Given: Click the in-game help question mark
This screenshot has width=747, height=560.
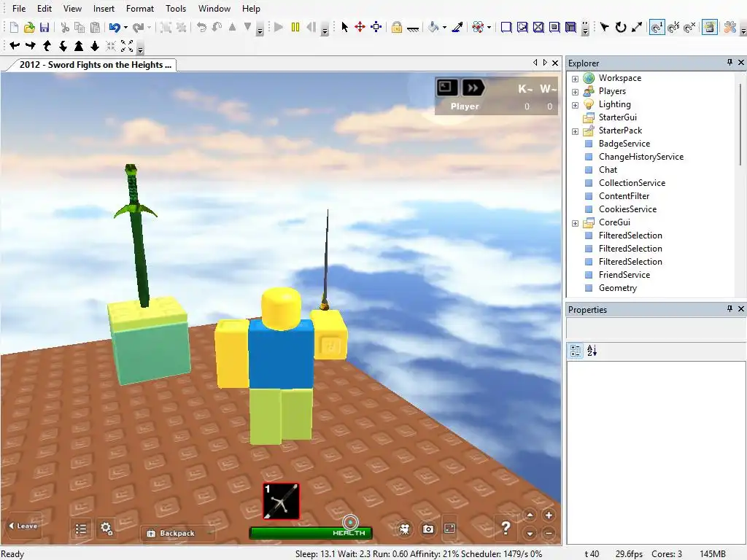Looking at the screenshot, I should [506, 528].
